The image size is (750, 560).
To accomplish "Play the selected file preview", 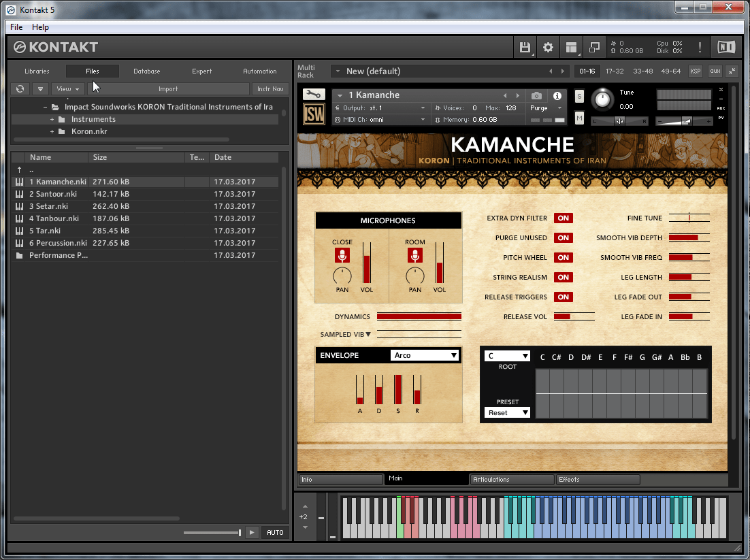I will 252,532.
